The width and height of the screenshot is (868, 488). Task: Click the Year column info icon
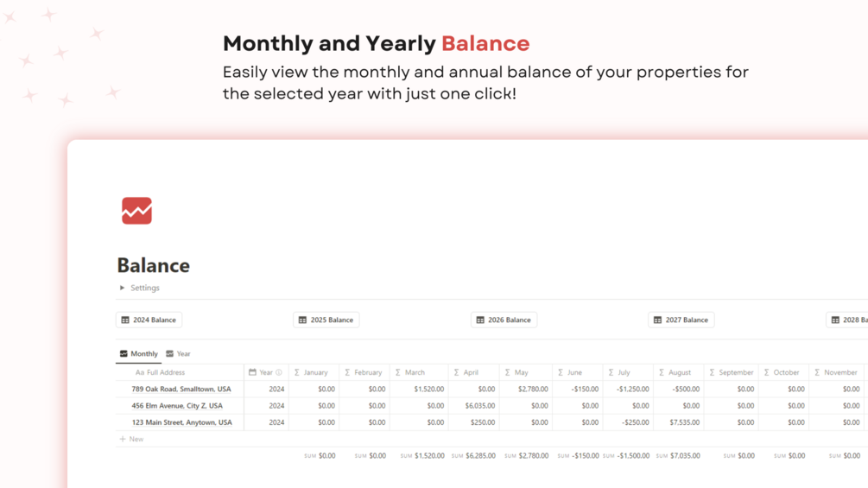279,372
